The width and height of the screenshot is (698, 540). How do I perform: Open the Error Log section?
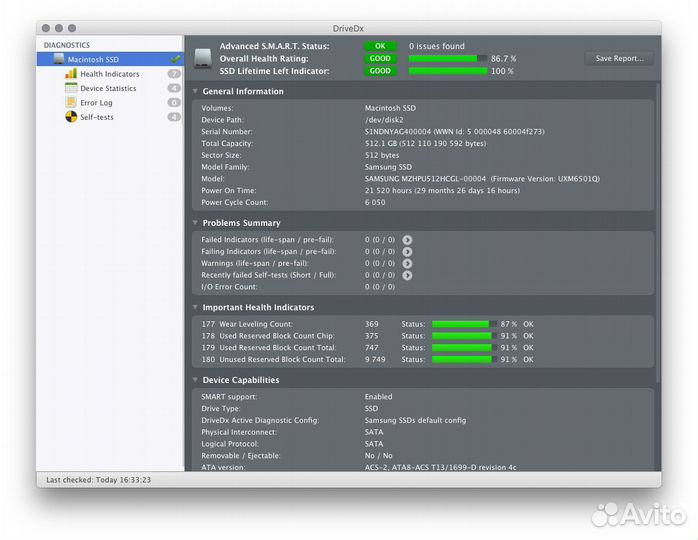coord(96,102)
